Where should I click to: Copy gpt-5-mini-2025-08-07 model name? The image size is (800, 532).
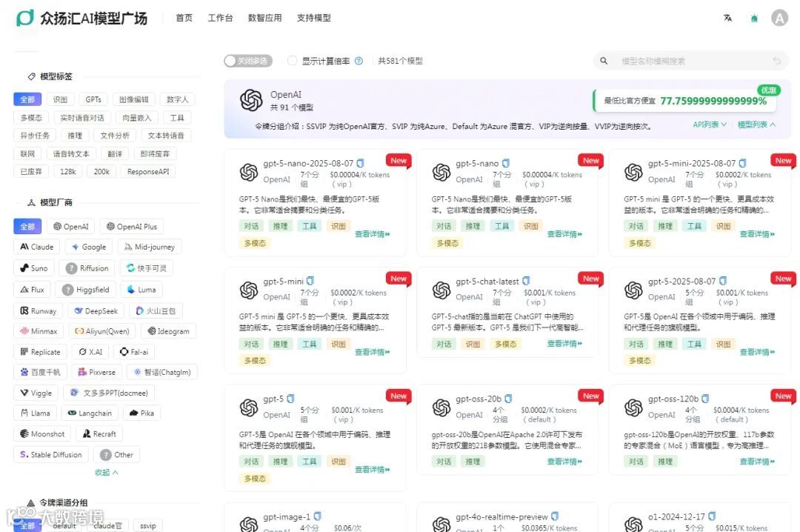coord(742,163)
